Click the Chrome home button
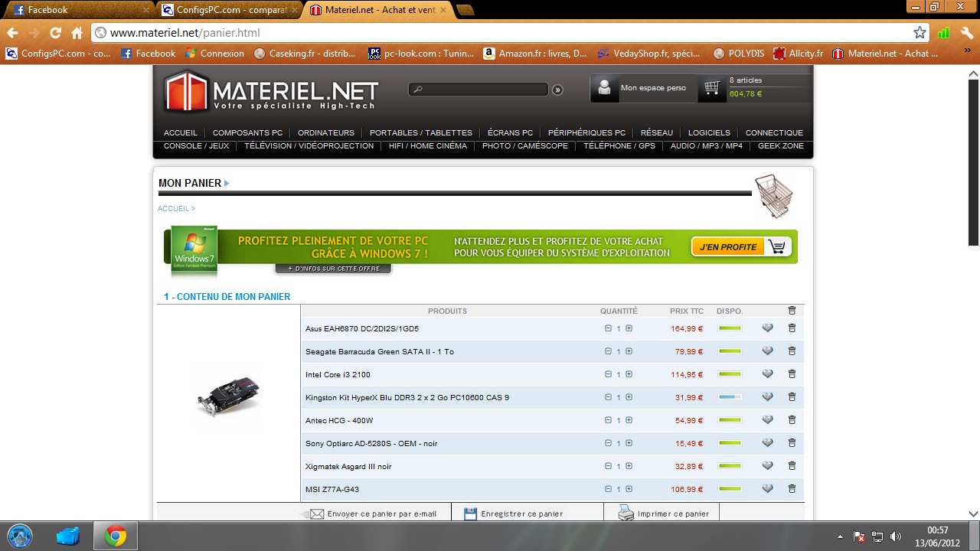 [77, 33]
